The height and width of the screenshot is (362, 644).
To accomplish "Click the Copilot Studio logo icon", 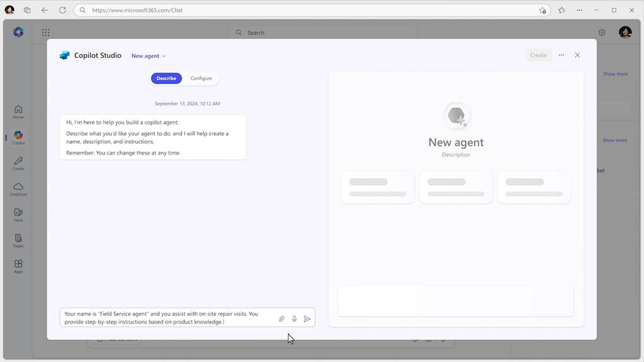I will (65, 55).
